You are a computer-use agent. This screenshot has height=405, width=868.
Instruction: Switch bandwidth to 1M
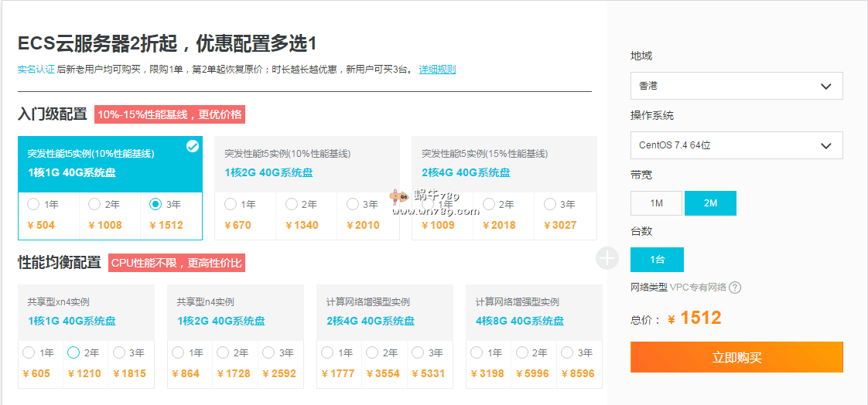pyautogui.click(x=656, y=203)
